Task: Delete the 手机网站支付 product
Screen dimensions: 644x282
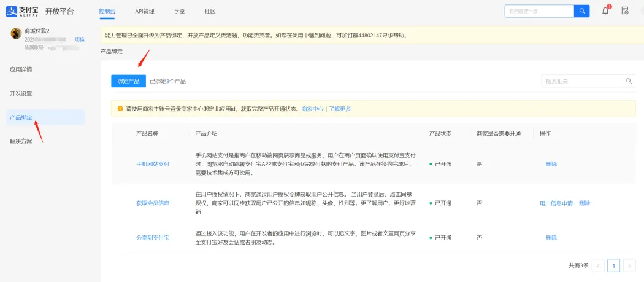Action: point(551,164)
